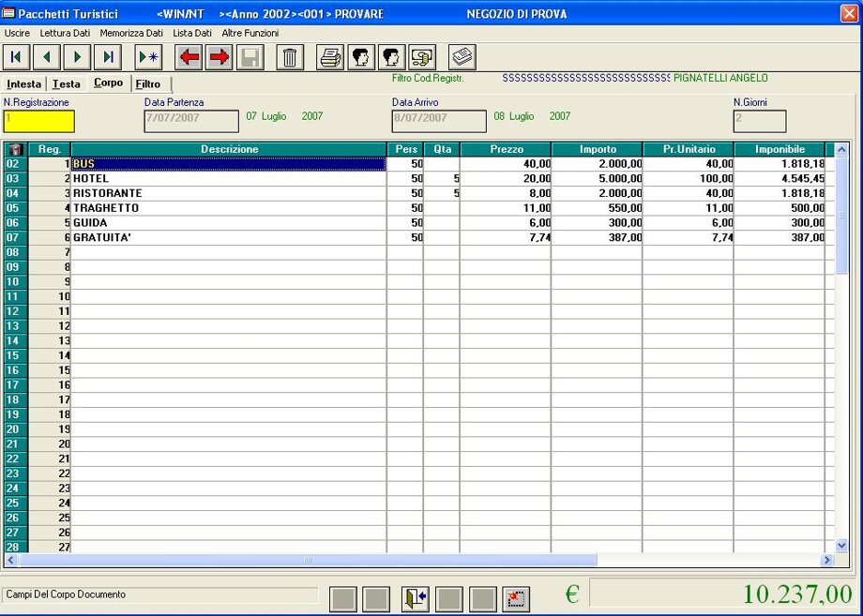Viewport: 863px width, 616px height.
Task: Switch to the Filtro tab
Action: pos(148,84)
